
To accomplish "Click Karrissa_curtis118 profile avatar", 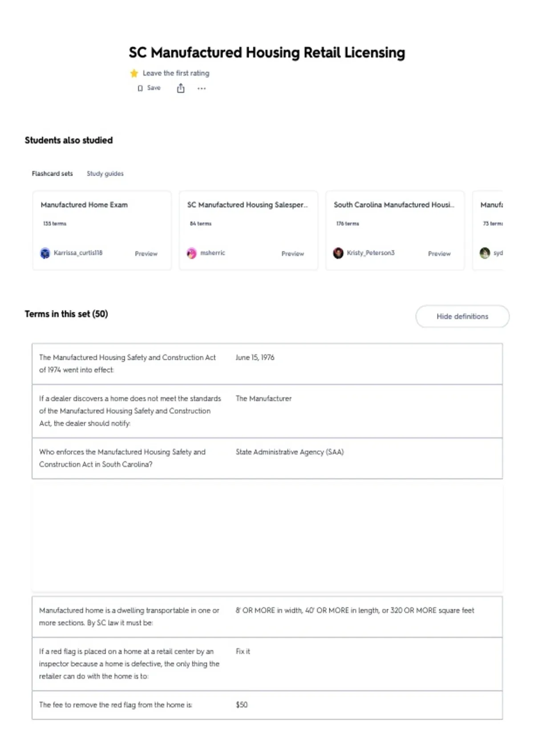I will coord(45,253).
